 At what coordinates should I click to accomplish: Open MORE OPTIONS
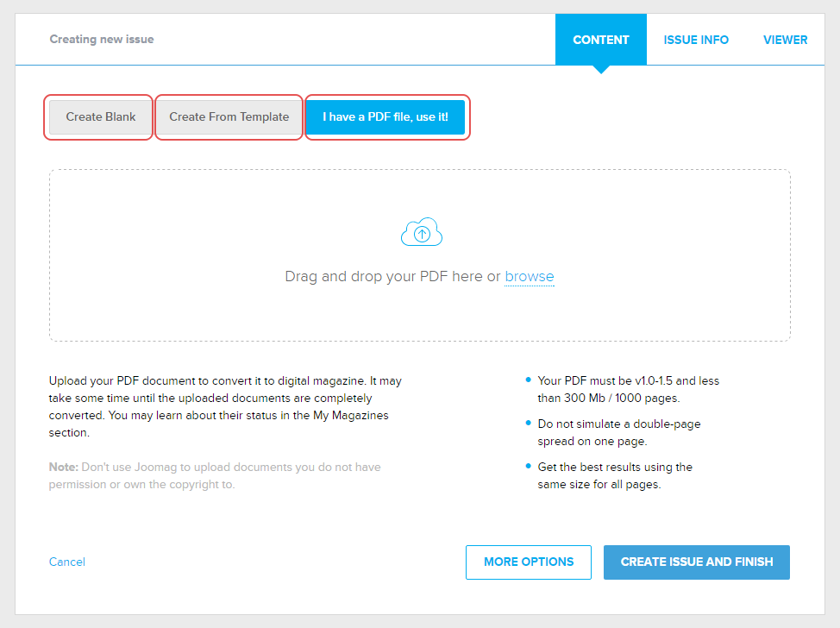pyautogui.click(x=528, y=562)
